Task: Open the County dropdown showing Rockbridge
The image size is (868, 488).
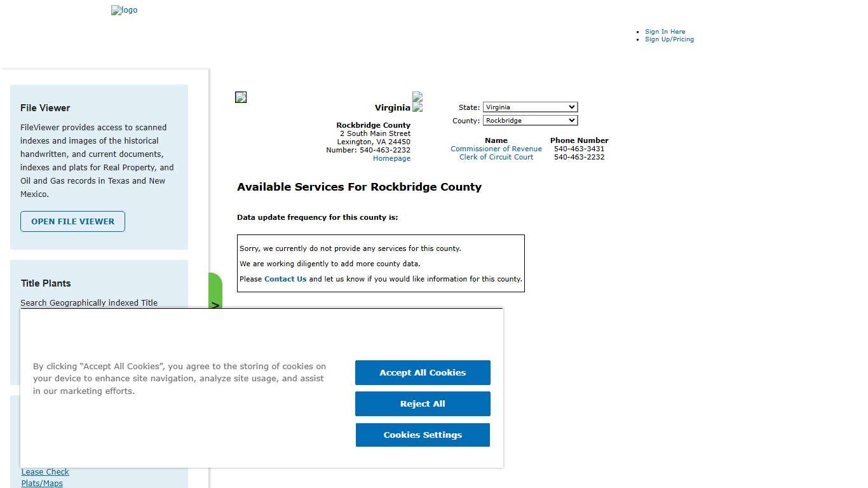Action: click(x=530, y=120)
